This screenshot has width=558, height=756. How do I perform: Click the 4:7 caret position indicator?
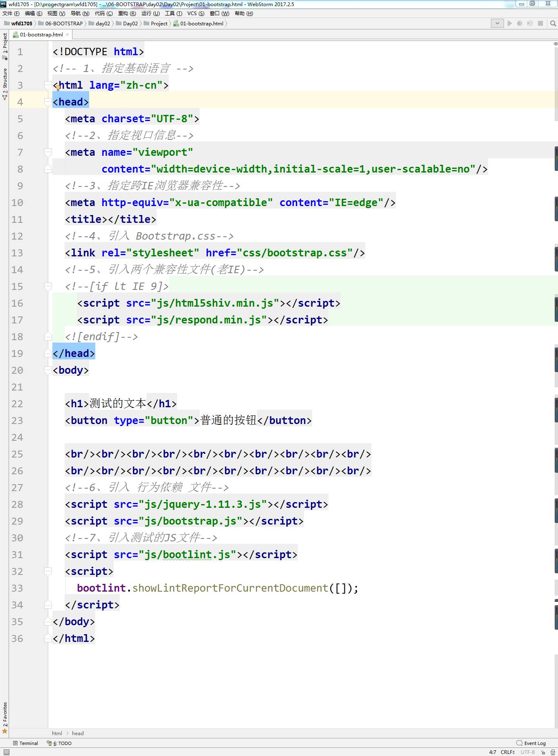(x=493, y=752)
